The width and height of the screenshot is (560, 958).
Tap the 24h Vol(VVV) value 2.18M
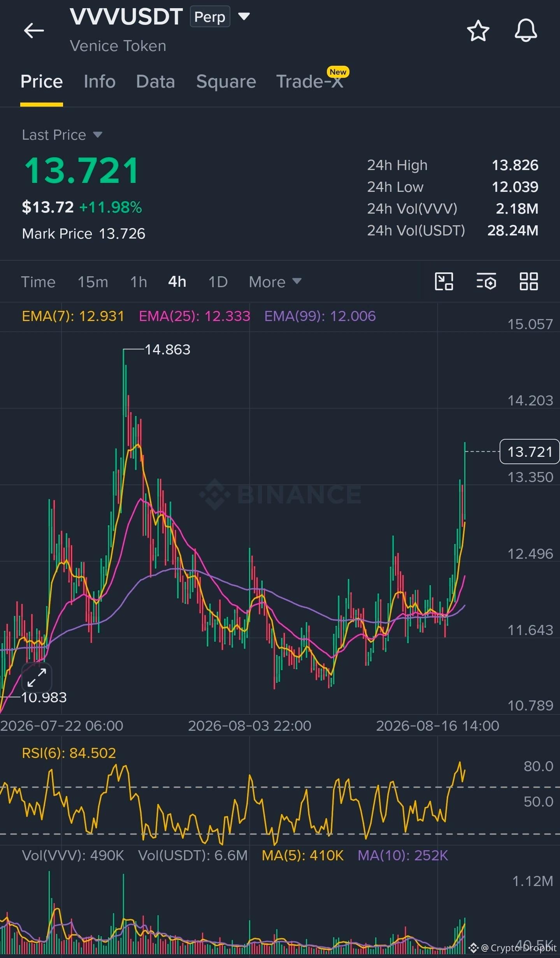coord(517,209)
